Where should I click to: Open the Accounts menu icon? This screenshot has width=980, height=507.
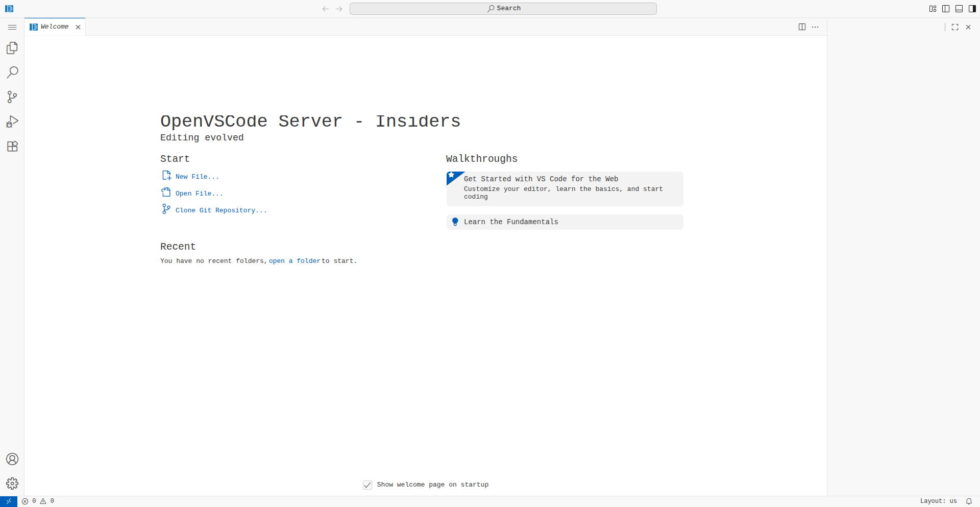point(12,459)
